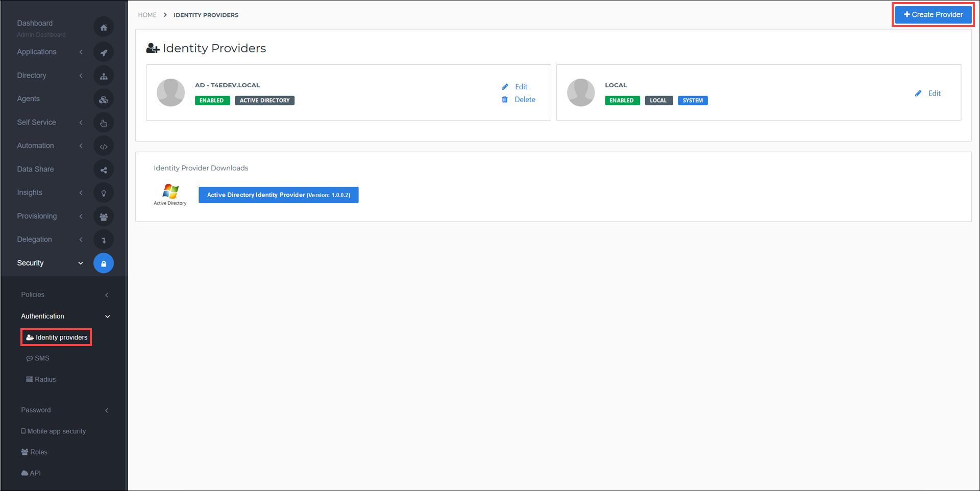Image resolution: width=980 pixels, height=491 pixels.
Task: Expand the Directory menu chevron
Action: [x=81, y=76]
